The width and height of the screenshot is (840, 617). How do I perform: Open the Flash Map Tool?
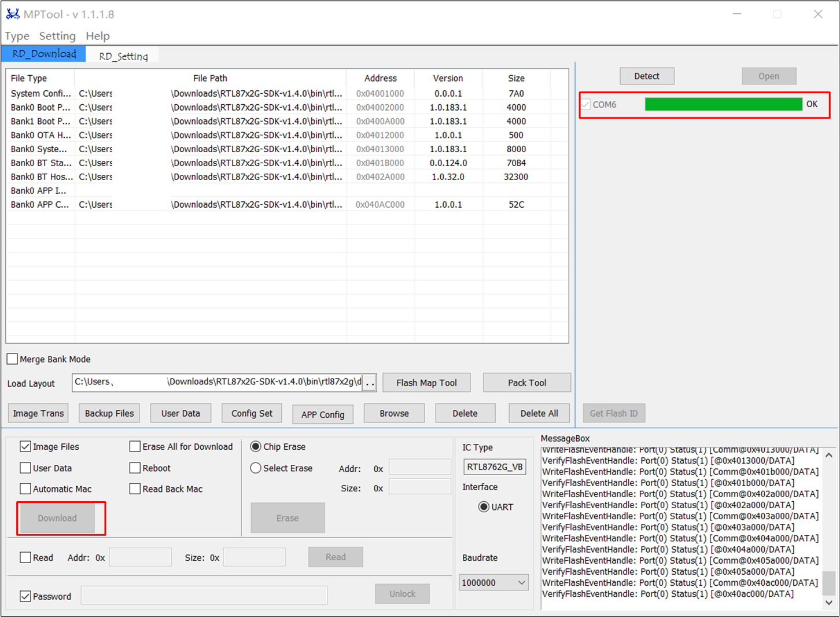[426, 383]
